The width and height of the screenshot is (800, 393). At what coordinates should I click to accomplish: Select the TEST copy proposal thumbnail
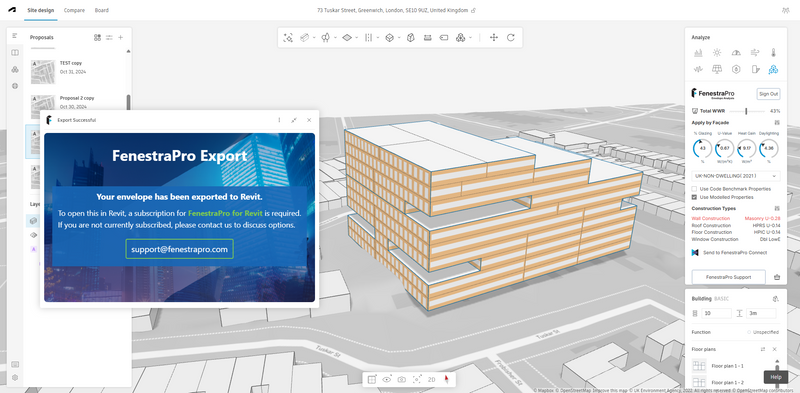(43, 72)
